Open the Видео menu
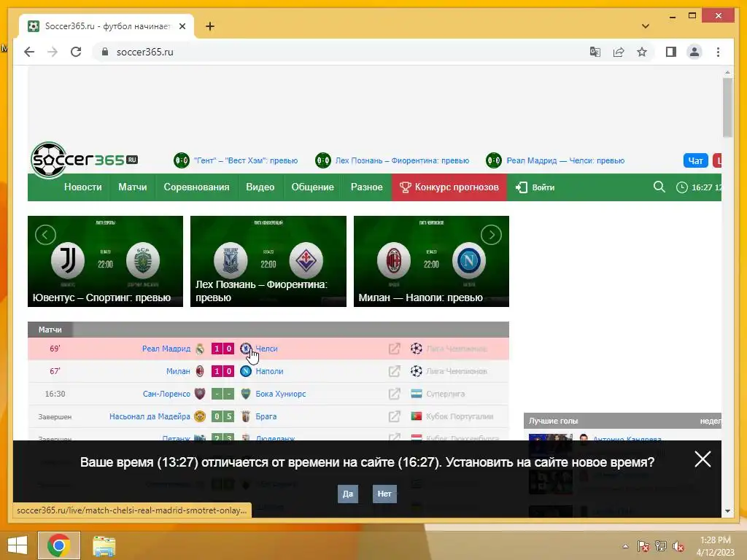 [x=260, y=187]
